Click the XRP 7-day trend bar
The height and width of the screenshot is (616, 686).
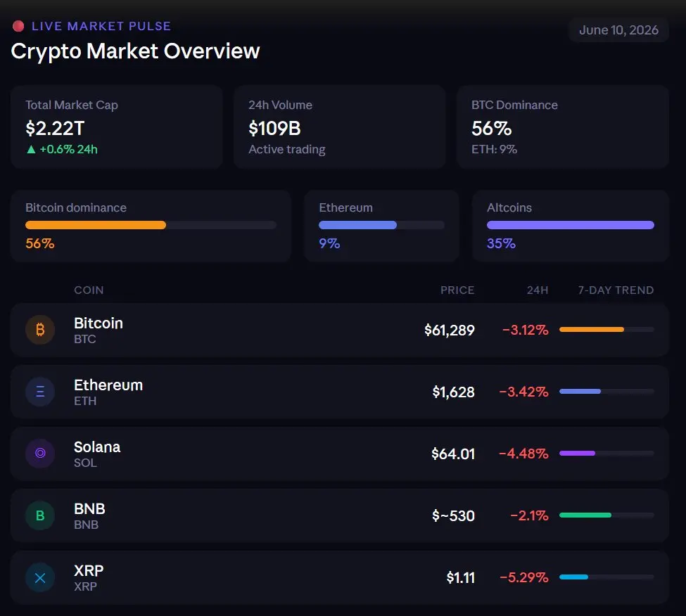[606, 577]
